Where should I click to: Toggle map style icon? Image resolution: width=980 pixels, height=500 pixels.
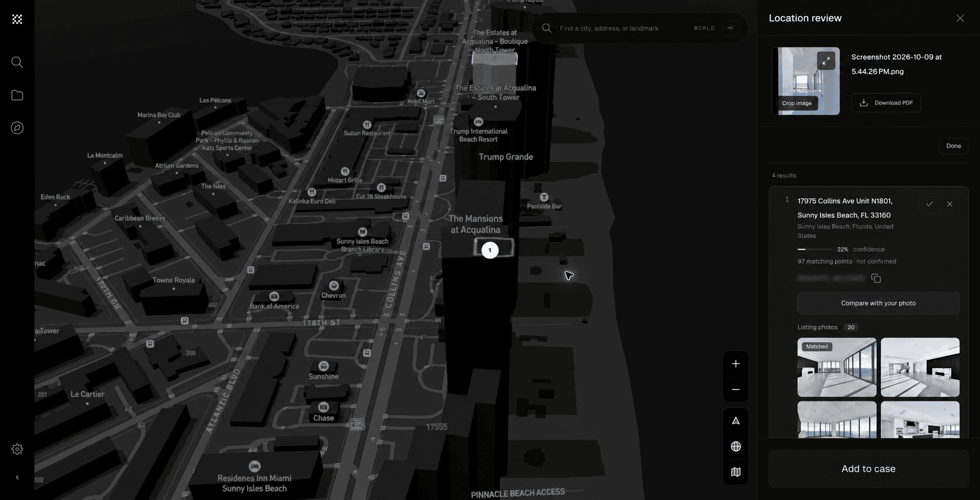tap(736, 472)
